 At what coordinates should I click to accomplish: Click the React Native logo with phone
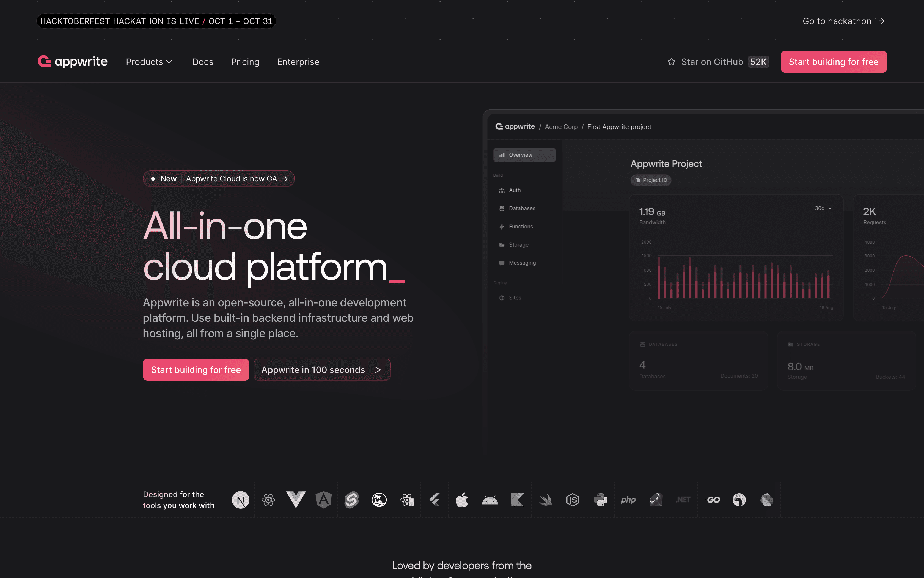coord(407,500)
